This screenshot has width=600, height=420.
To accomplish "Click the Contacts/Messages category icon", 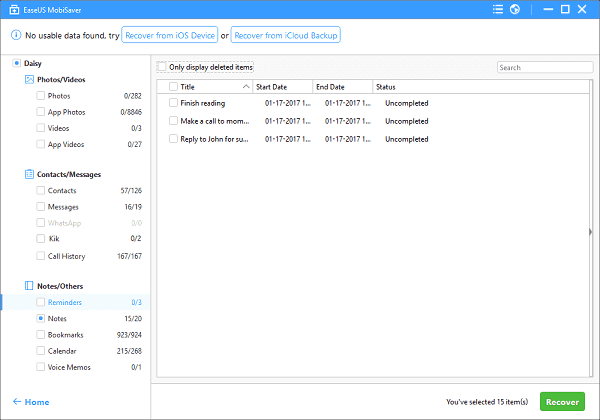I will pos(29,174).
